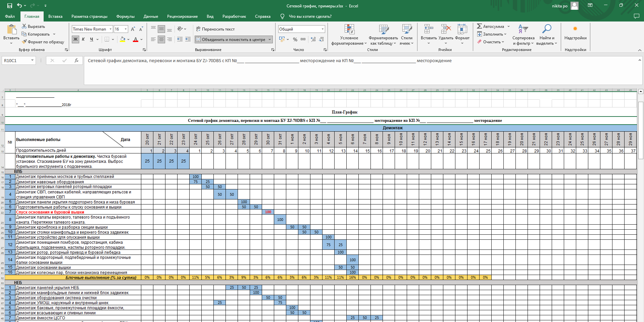This screenshot has width=644, height=322.
Task: Open Стили ячеек gallery
Action: pos(407,34)
